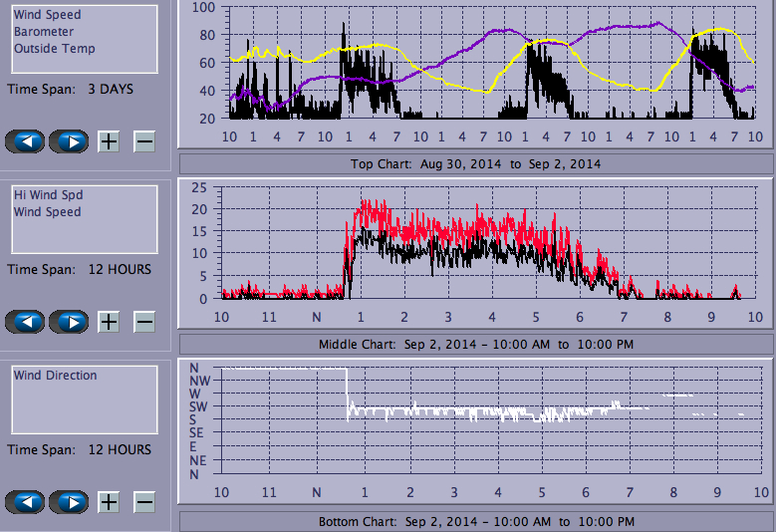Hit the plus button for the bottom chart

tap(109, 502)
